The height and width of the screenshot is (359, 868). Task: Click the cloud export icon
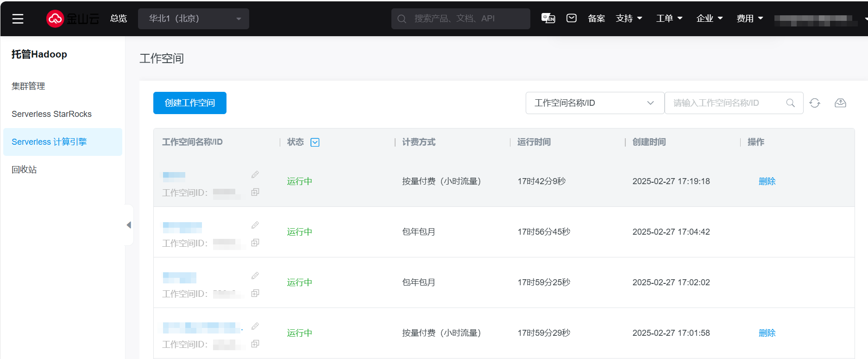pyautogui.click(x=840, y=103)
